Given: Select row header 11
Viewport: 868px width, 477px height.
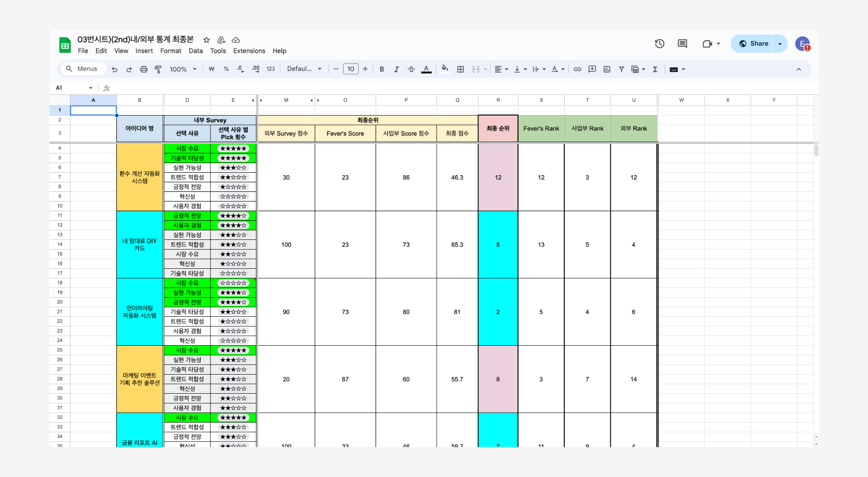Looking at the screenshot, I should click(60, 215).
